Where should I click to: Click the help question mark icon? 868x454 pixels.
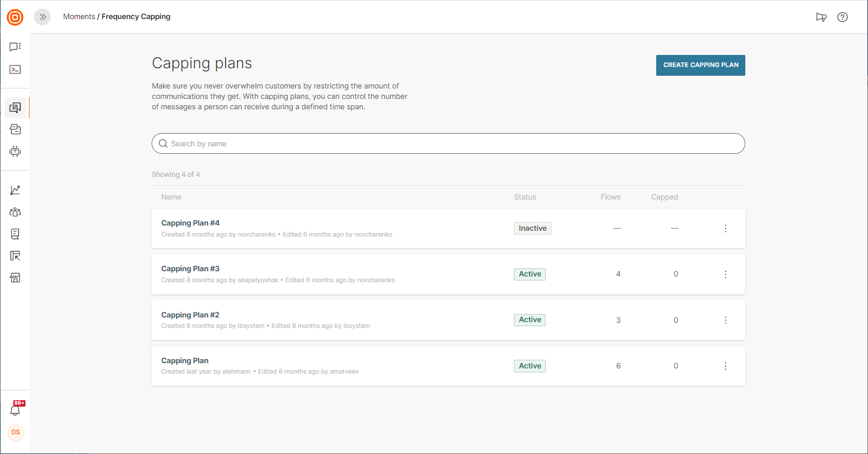843,17
